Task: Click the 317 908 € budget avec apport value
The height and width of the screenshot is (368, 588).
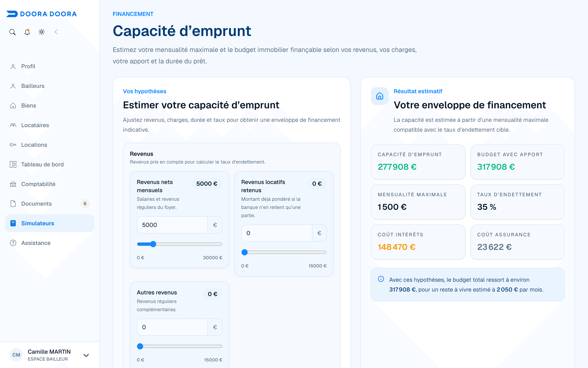Action: 496,167
